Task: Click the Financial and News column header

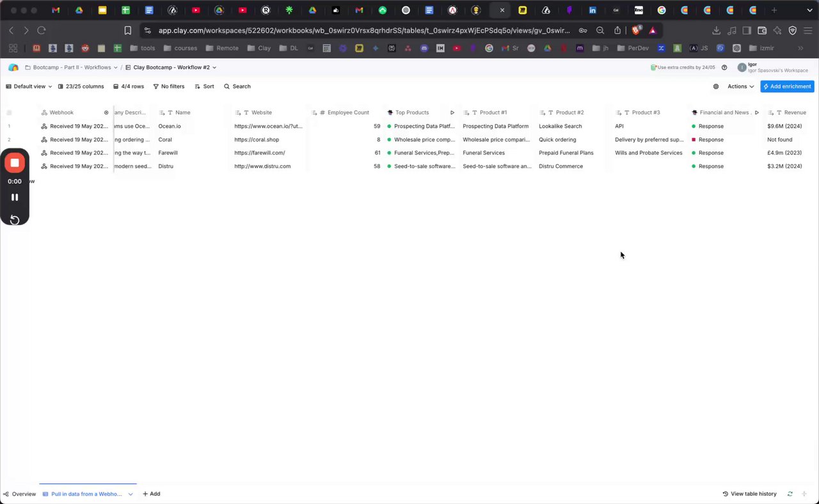Action: [x=726, y=113]
